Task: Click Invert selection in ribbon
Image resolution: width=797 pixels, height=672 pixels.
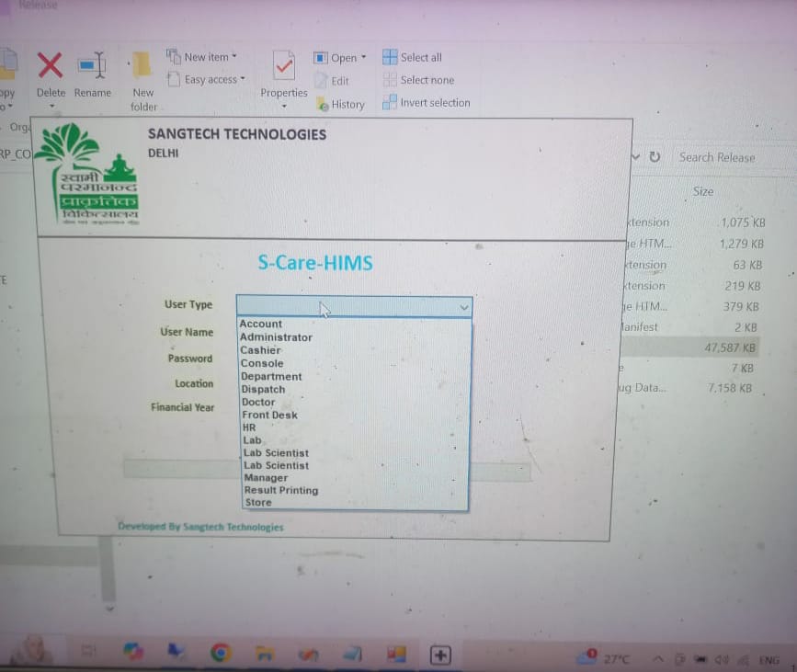Action: coord(427,102)
